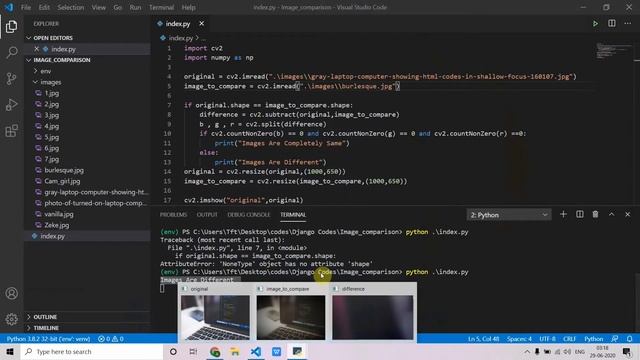Image resolution: width=640 pixels, height=360 pixels.
Task: Open terminal selector dropdown 2: Python
Action: click(x=509, y=215)
